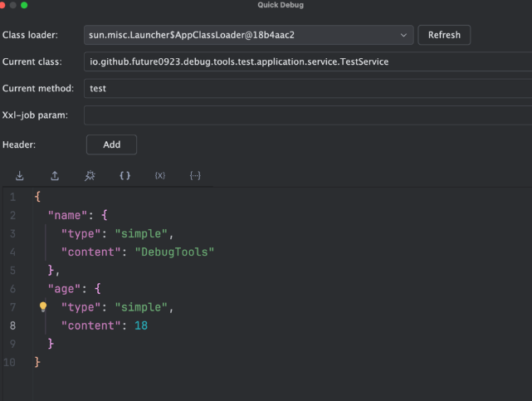Click the empty Xxl-job param field
This screenshot has height=401, width=532.
coord(307,115)
